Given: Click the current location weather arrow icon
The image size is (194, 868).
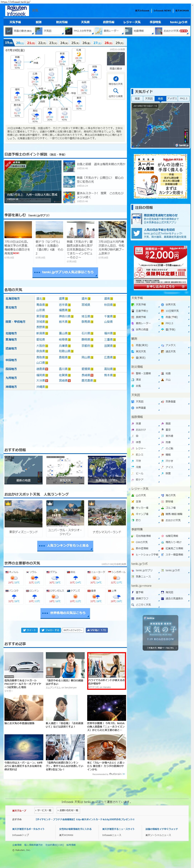Looking at the screenshot, I should 116,78.
